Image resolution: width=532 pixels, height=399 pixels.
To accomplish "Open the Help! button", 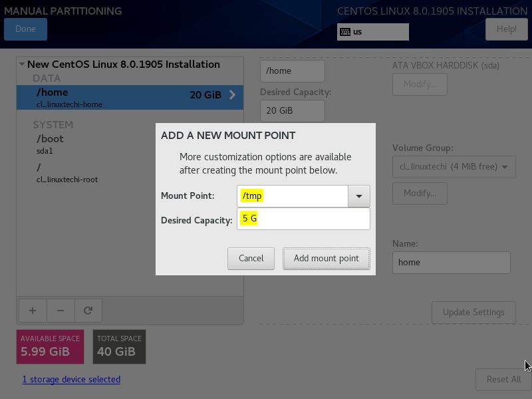I will [x=507, y=29].
